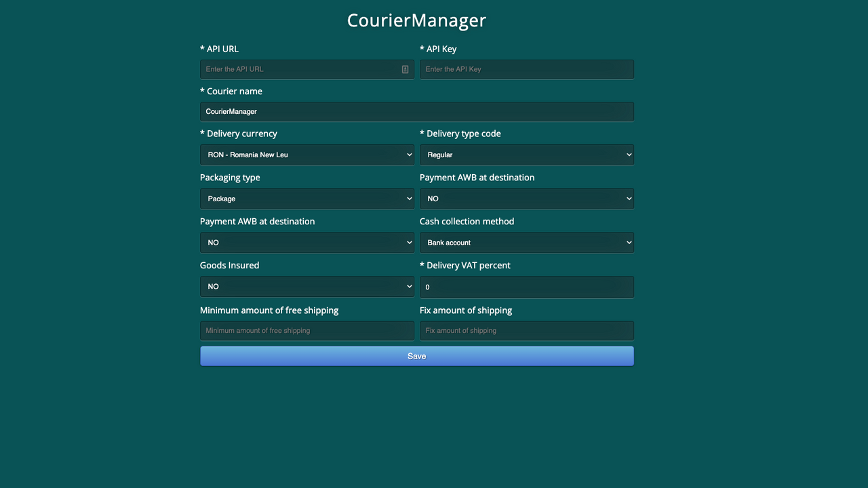Click the autofill icon in API URL field

tap(404, 69)
